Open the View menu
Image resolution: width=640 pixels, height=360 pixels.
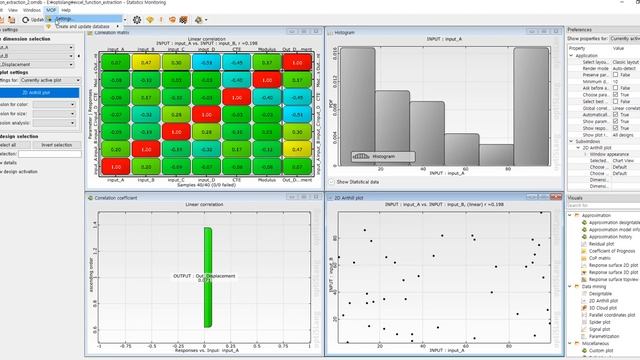click(x=13, y=10)
